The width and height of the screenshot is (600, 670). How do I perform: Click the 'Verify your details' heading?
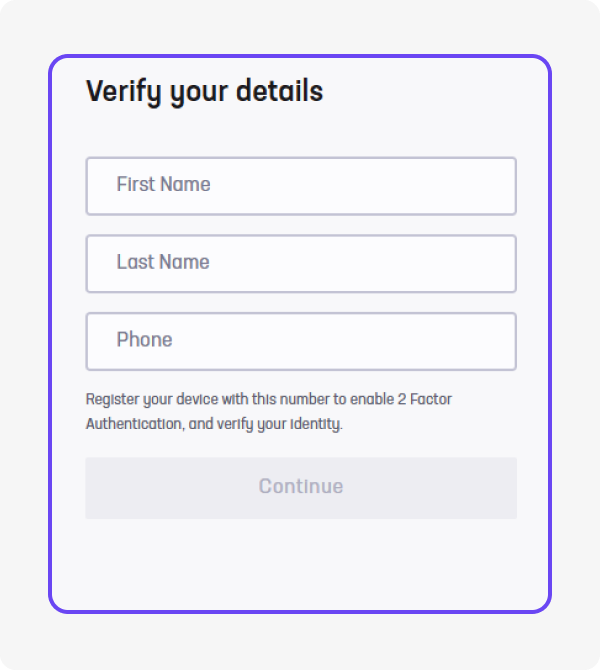click(x=204, y=92)
